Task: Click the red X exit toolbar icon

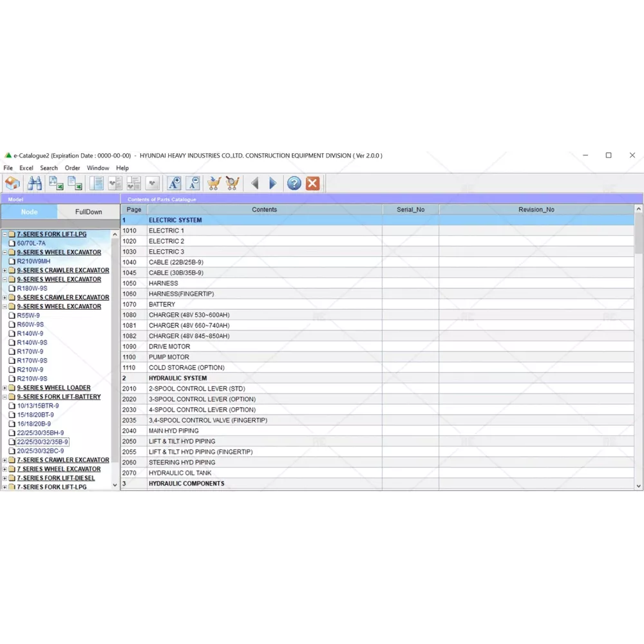Action: coord(312,184)
